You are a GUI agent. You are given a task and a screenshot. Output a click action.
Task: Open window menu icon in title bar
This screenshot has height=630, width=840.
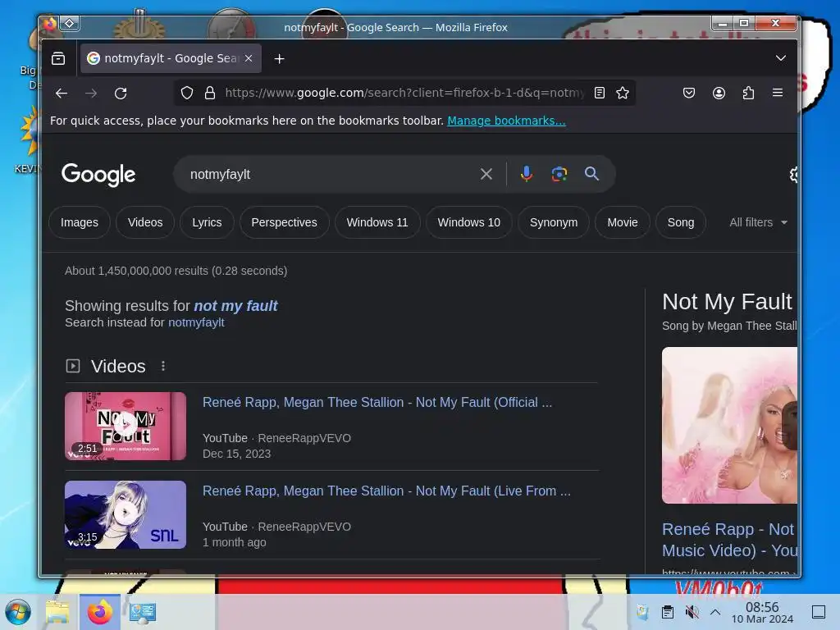pos(49,24)
